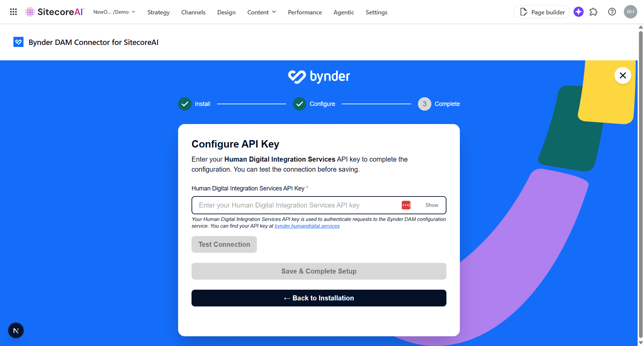Click the N circle icon bottom left

[x=16, y=330]
